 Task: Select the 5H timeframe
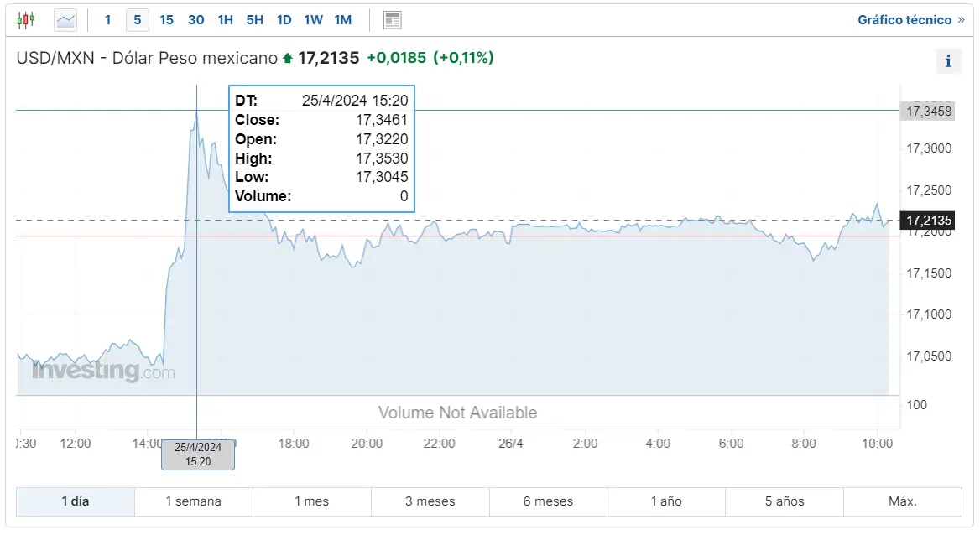[x=254, y=19]
